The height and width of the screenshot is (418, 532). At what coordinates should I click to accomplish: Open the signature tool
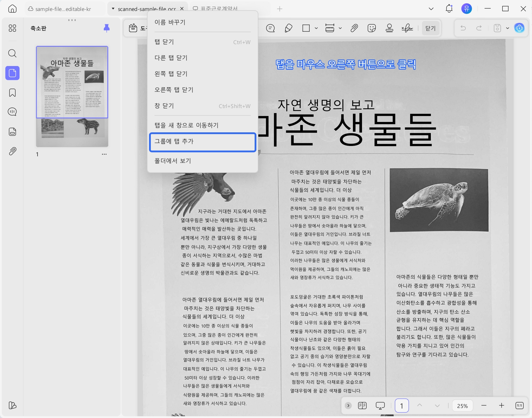coord(407,28)
